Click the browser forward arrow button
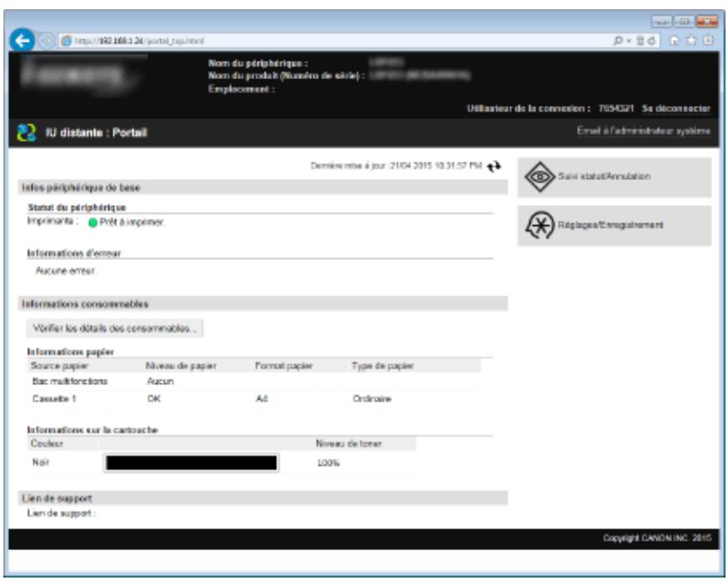The image size is (728, 580). (x=46, y=41)
